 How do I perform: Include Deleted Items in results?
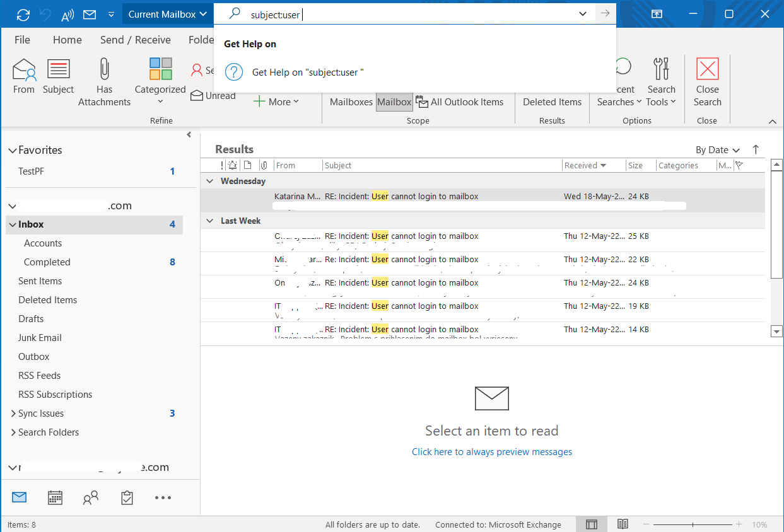pyautogui.click(x=552, y=102)
